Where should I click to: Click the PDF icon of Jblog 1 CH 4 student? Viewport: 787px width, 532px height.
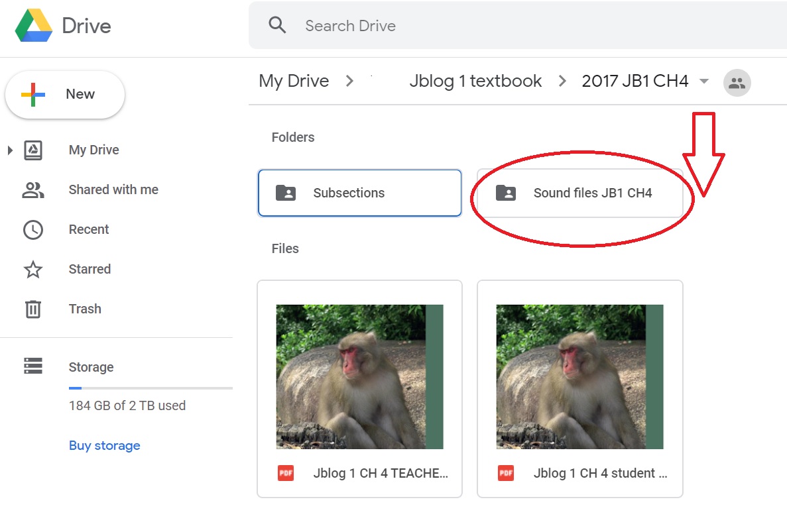click(x=506, y=473)
